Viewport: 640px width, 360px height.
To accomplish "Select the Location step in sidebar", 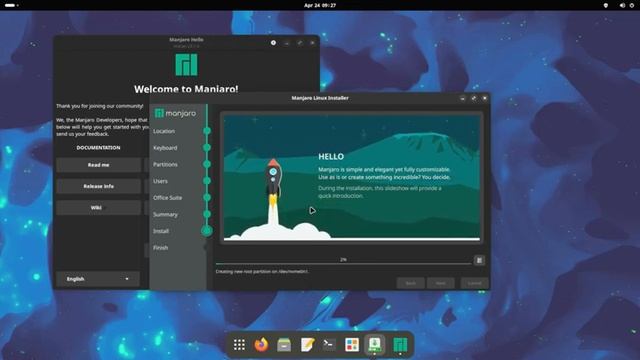I will pyautogui.click(x=164, y=131).
